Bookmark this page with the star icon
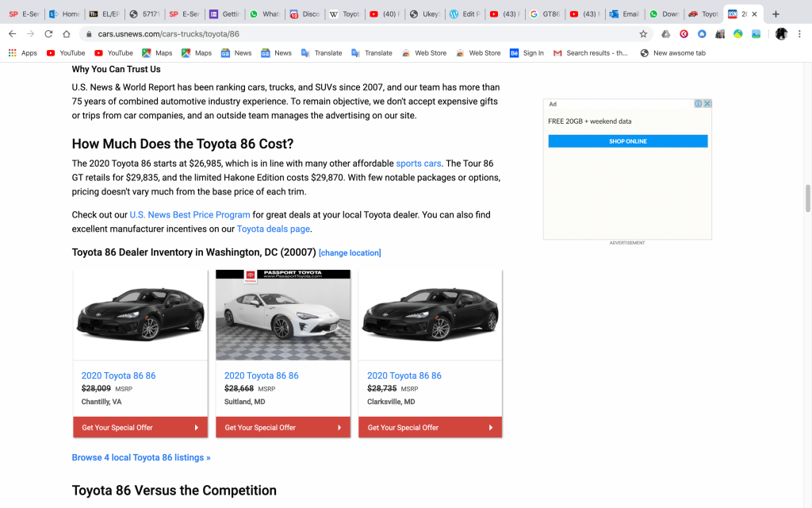Screen dimensions: 812x508 pos(643,34)
